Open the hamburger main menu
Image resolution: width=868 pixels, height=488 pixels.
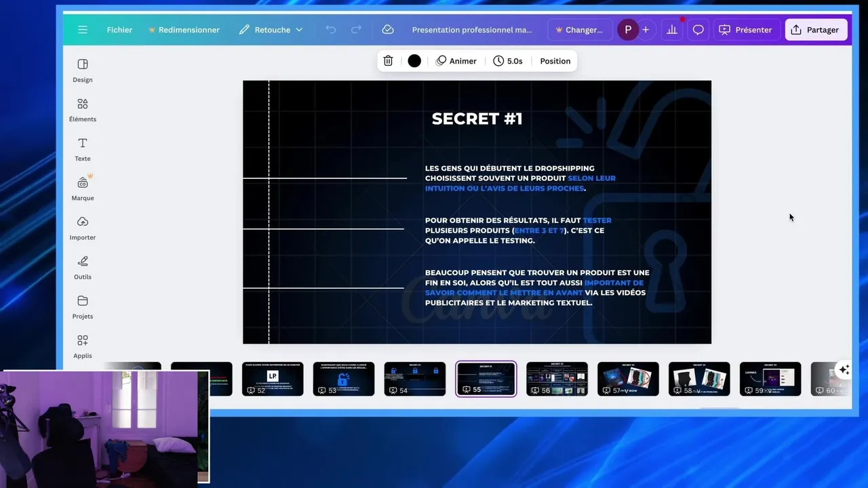click(x=83, y=30)
